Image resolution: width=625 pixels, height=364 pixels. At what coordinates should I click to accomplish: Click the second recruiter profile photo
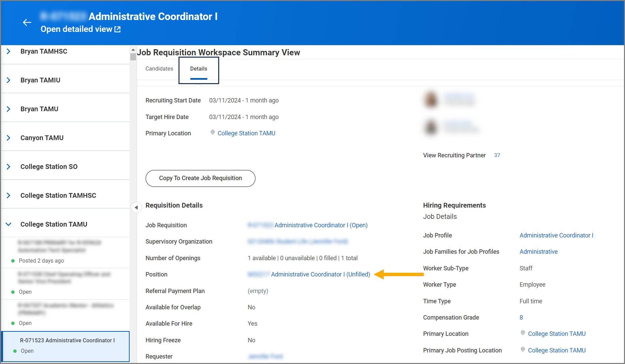pos(431,127)
